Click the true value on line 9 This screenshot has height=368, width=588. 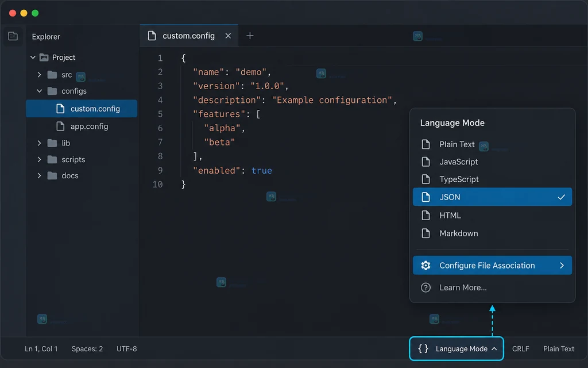[x=262, y=170]
